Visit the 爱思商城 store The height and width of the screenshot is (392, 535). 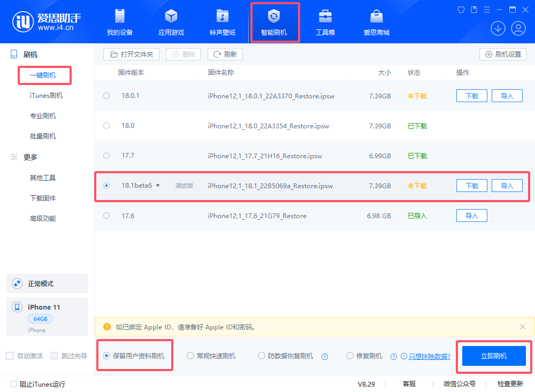click(377, 21)
